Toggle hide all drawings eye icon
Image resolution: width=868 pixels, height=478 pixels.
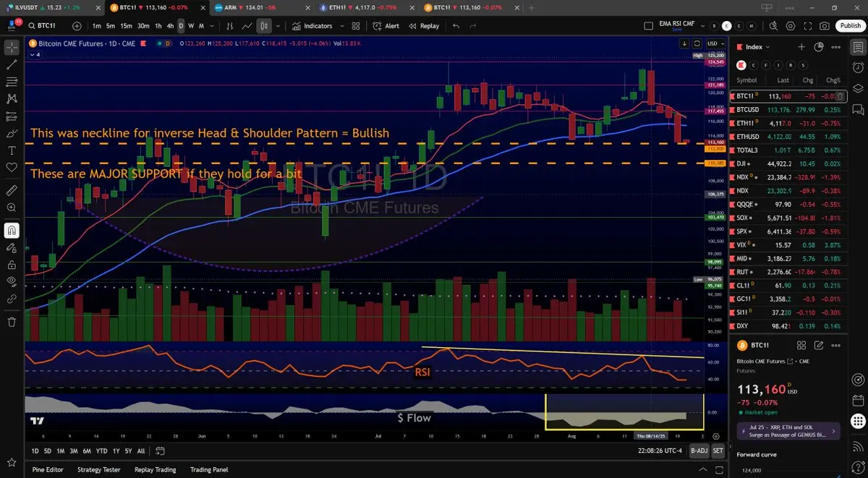point(12,281)
